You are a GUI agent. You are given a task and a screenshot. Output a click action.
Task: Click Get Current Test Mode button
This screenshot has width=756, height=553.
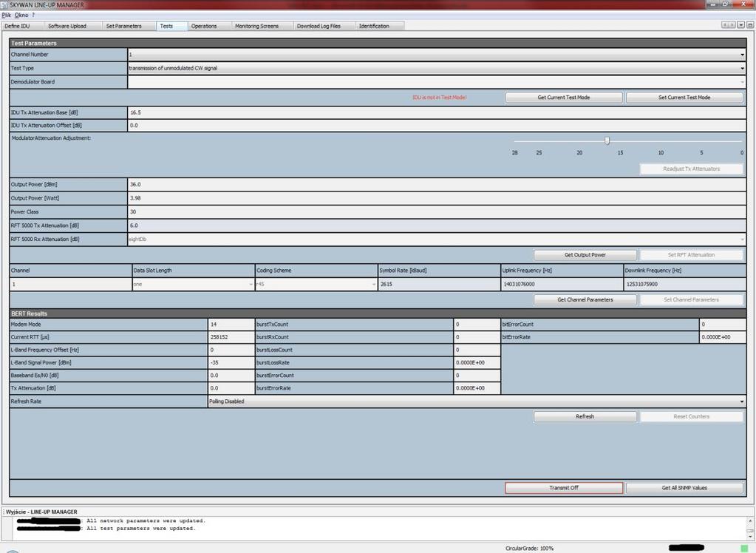click(x=564, y=98)
